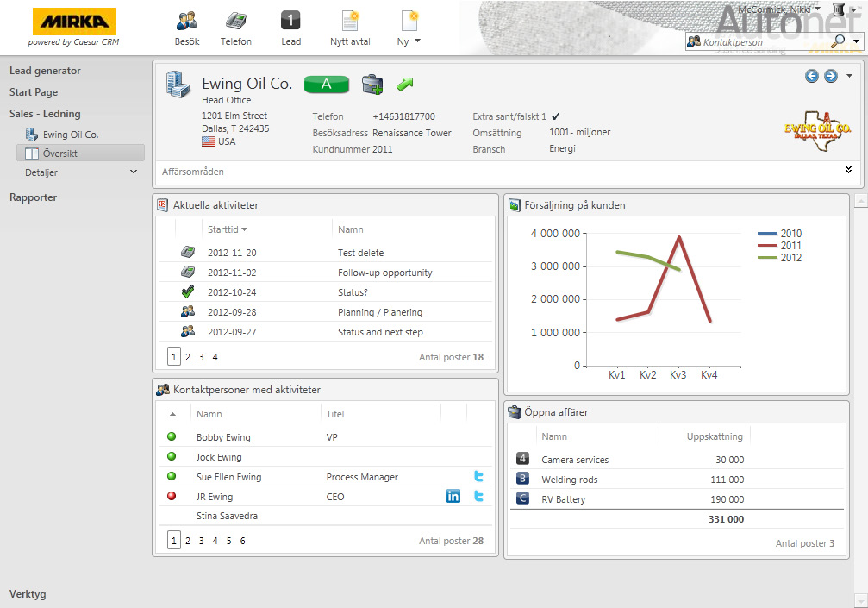Click the green A classification badge
Viewport: 868px width, 608px height.
(327, 85)
